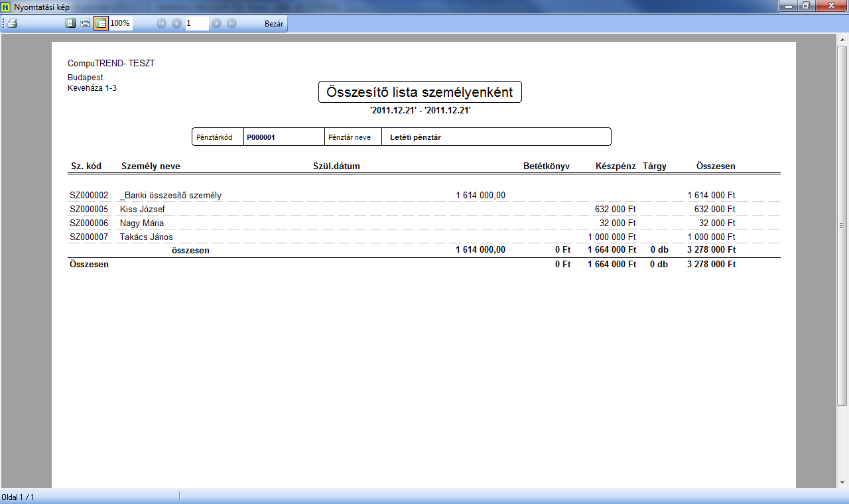This screenshot has width=849, height=504.
Task: Click the Összesen column header
Action: 716,166
